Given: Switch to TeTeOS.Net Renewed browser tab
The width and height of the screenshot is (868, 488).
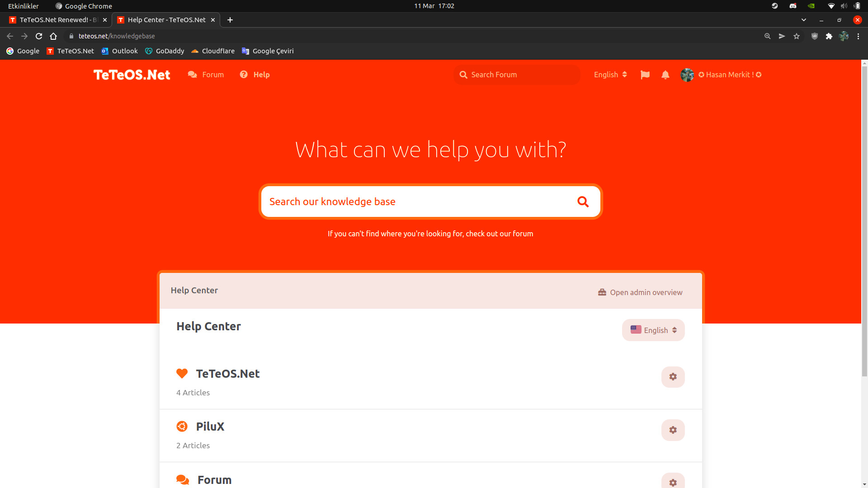Looking at the screenshot, I should pyautogui.click(x=58, y=20).
